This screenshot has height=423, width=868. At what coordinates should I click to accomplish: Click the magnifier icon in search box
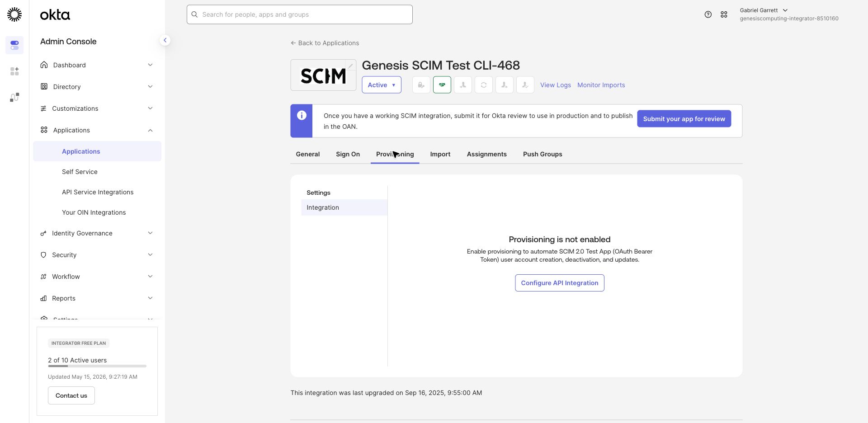[x=195, y=14]
